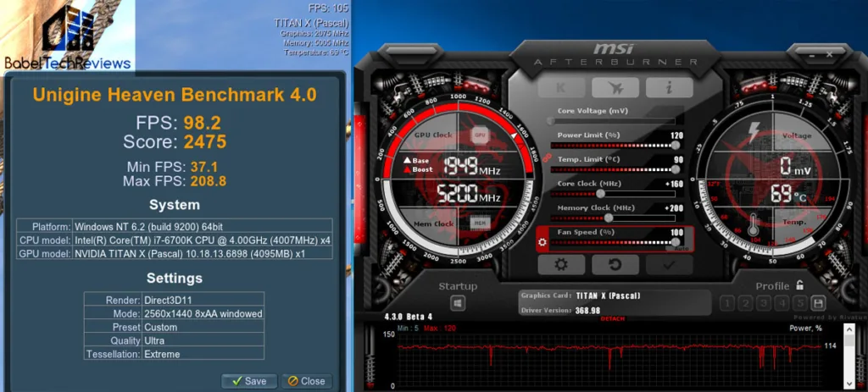This screenshot has height=392, width=868.
Task: Click the 0 mV voltage readout
Action: pos(795,166)
